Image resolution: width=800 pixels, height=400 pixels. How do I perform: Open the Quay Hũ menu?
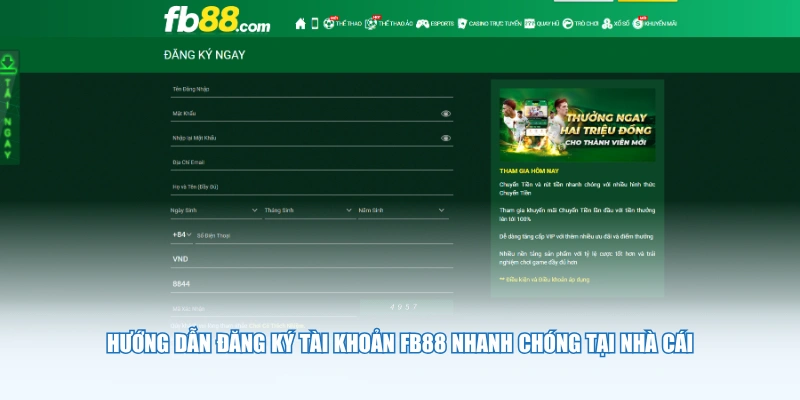coord(548,23)
